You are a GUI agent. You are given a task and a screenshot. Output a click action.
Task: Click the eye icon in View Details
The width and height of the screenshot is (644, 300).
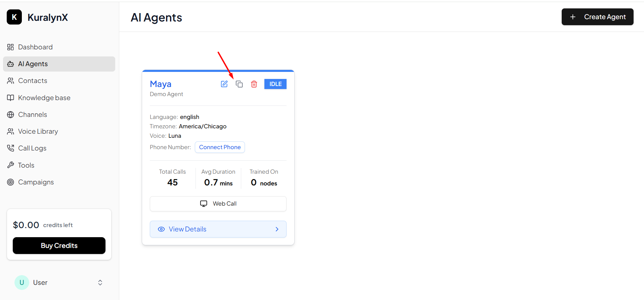[161, 229]
